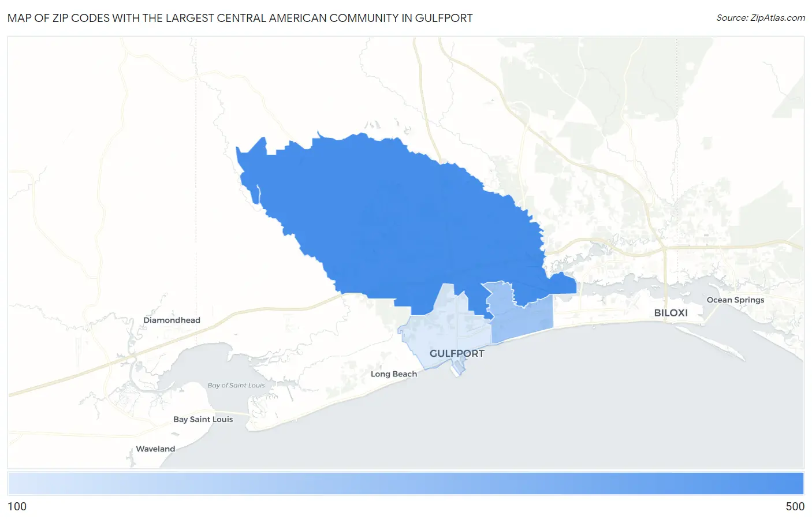Click the legend minimum value 100
Screen dimensions: 812x519
click(17, 506)
